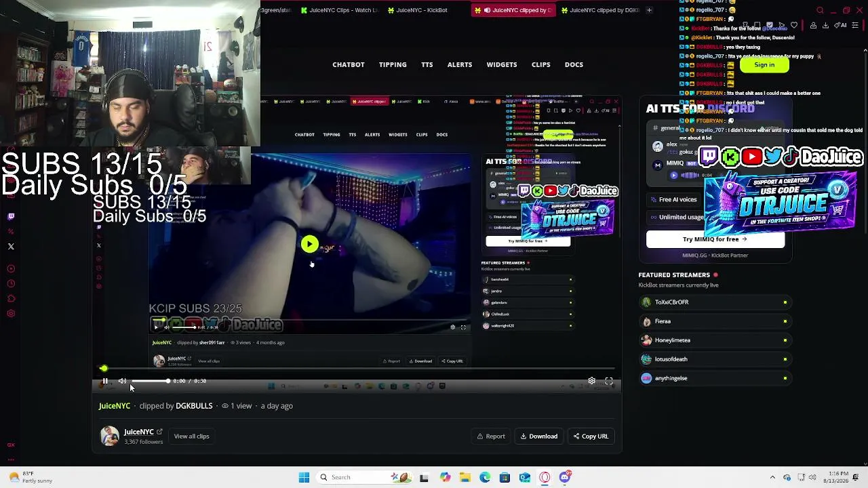This screenshot has width=868, height=488.
Task: Click the '3,367 followers' text
Action: 143,442
